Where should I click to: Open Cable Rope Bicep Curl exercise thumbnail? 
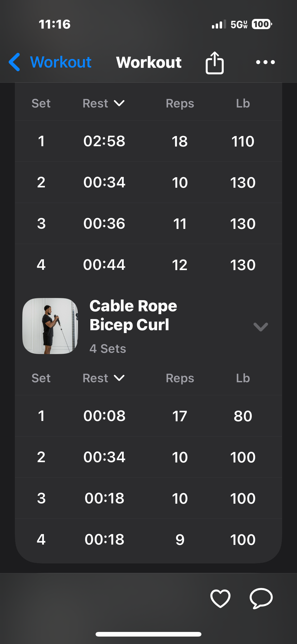pyautogui.click(x=50, y=326)
